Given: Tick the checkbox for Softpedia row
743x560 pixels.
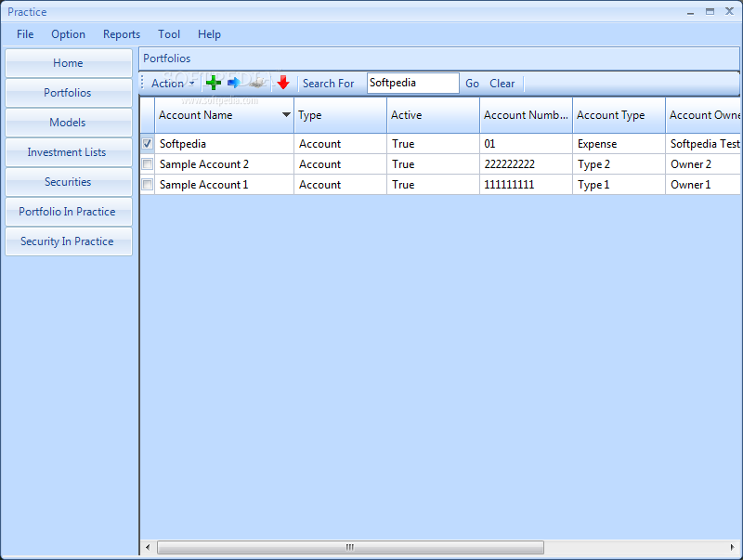Looking at the screenshot, I should coord(148,144).
